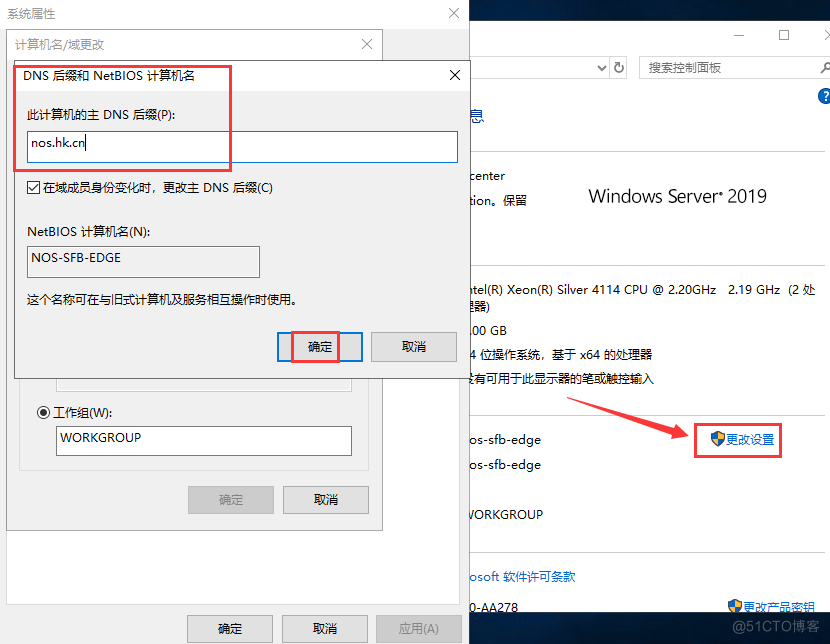830x644 pixels.
Task: Click the refresh icon beside the address bar
Action: pos(618,68)
